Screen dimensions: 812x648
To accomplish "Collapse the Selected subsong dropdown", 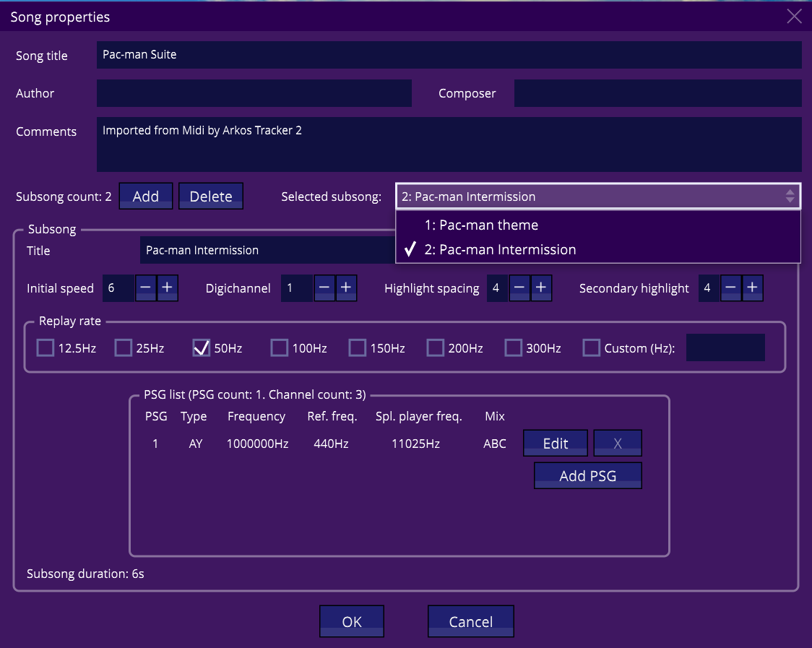I will coord(598,196).
